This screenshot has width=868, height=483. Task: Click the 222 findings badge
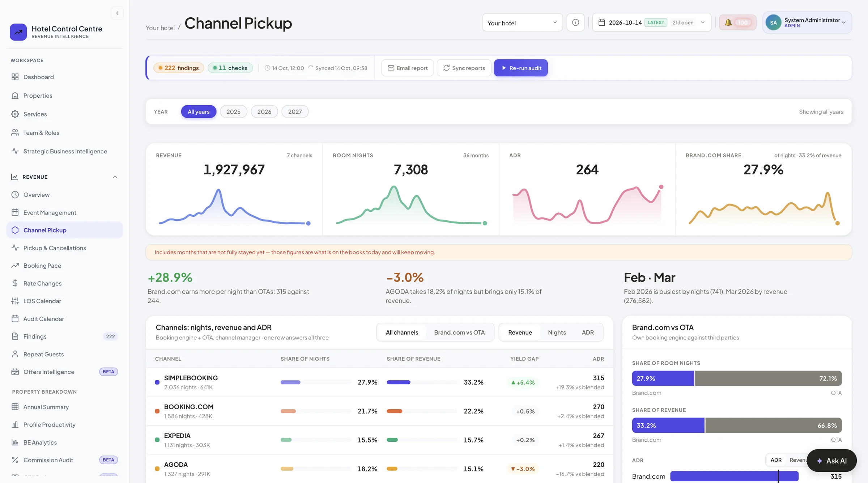(179, 68)
